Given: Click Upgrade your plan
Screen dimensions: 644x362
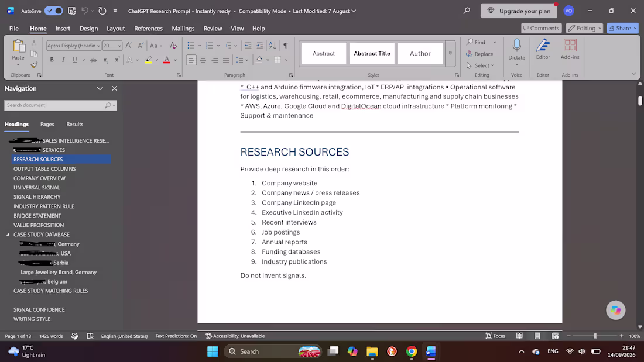Looking at the screenshot, I should tap(519, 11).
